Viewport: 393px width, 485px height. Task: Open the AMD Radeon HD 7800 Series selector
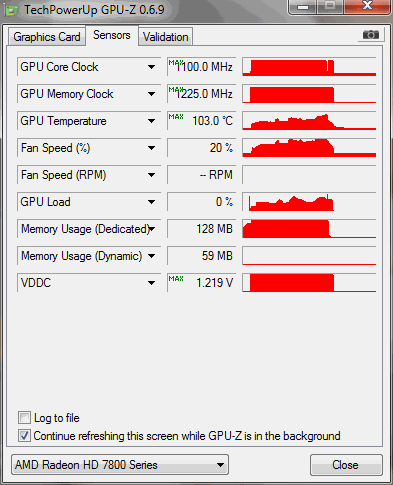[120, 465]
